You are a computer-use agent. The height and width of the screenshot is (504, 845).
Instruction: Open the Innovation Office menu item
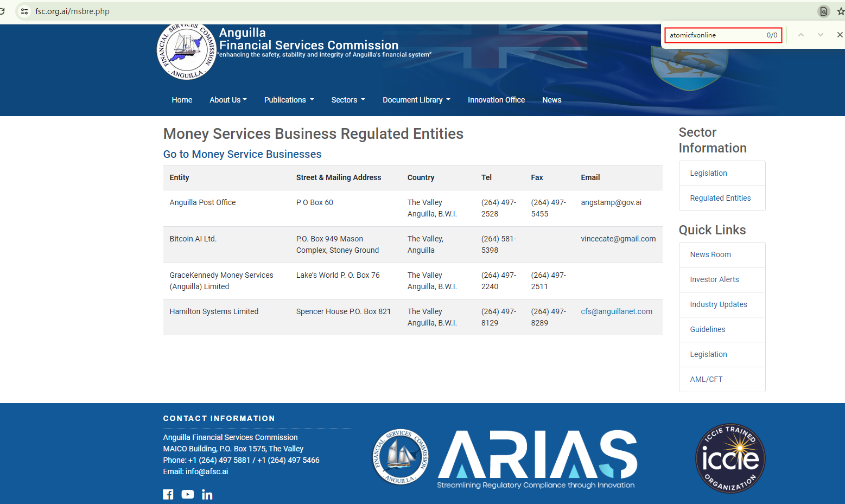[x=497, y=100]
